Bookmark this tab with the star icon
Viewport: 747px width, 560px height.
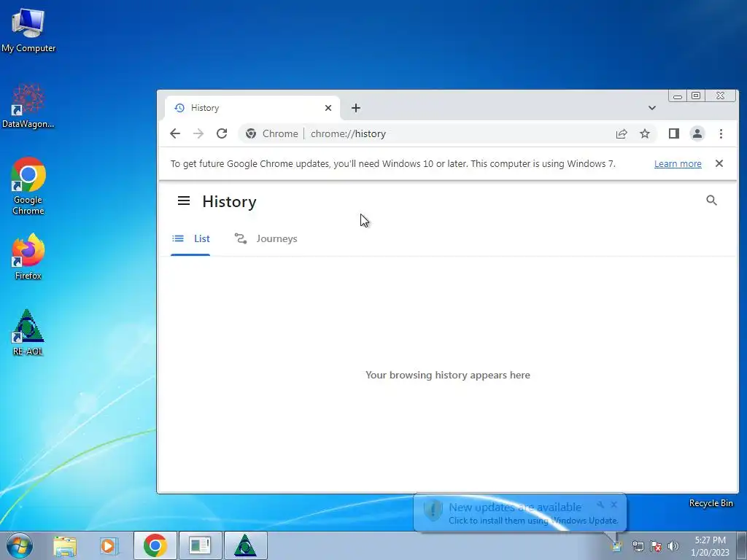click(645, 134)
